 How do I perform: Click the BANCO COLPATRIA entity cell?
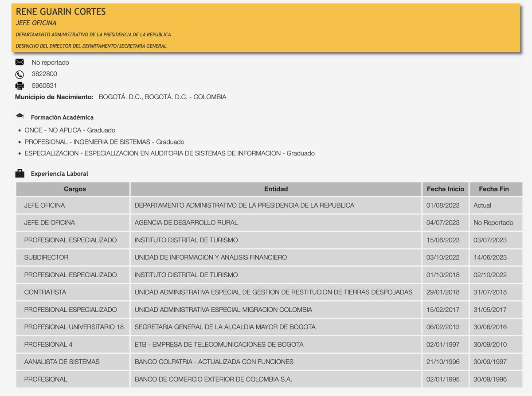point(276,361)
